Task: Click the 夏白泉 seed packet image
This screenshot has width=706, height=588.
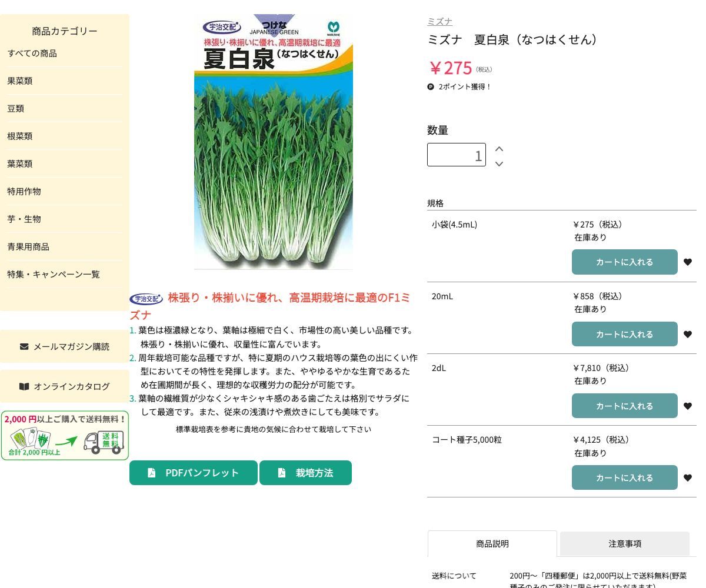Action: (x=274, y=142)
